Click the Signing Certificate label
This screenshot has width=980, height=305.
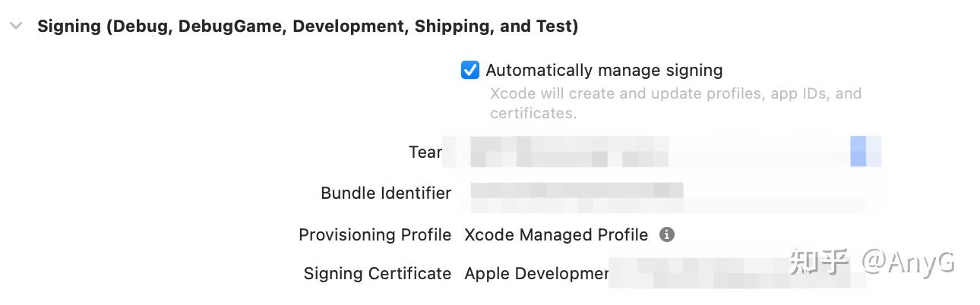click(378, 274)
